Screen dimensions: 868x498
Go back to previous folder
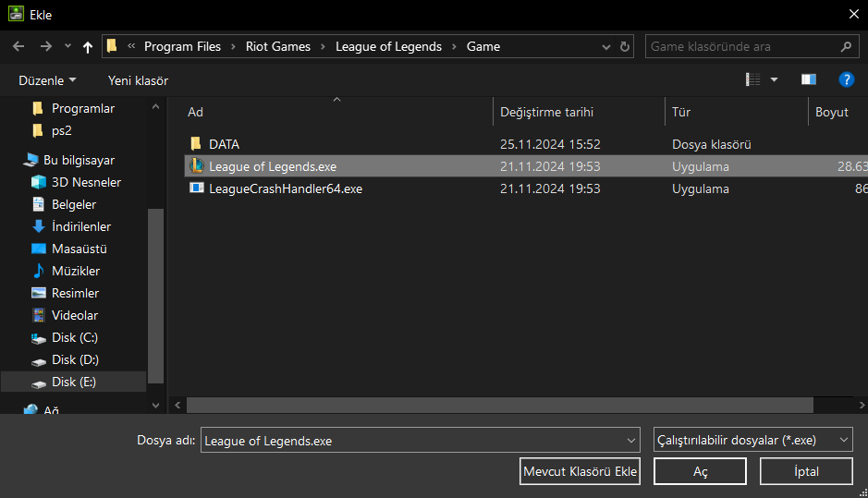click(x=18, y=46)
